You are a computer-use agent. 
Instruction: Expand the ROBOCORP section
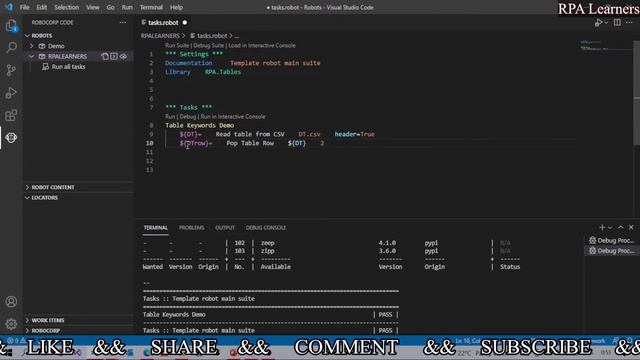[27, 331]
